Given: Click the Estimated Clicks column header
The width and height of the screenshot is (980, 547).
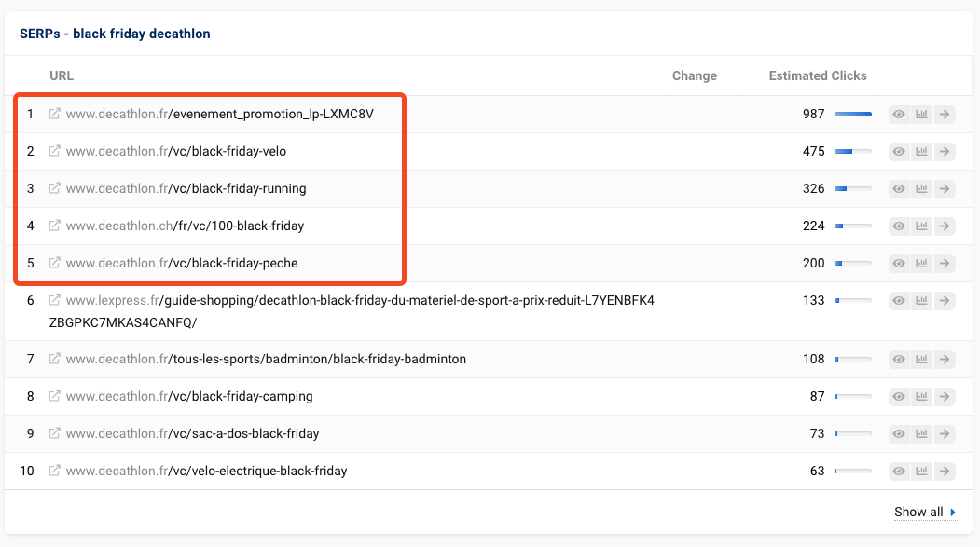Looking at the screenshot, I should [x=817, y=75].
